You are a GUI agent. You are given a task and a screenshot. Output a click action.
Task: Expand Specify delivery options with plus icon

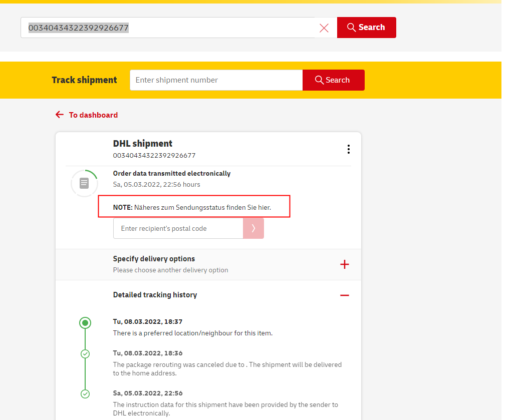pyautogui.click(x=344, y=264)
